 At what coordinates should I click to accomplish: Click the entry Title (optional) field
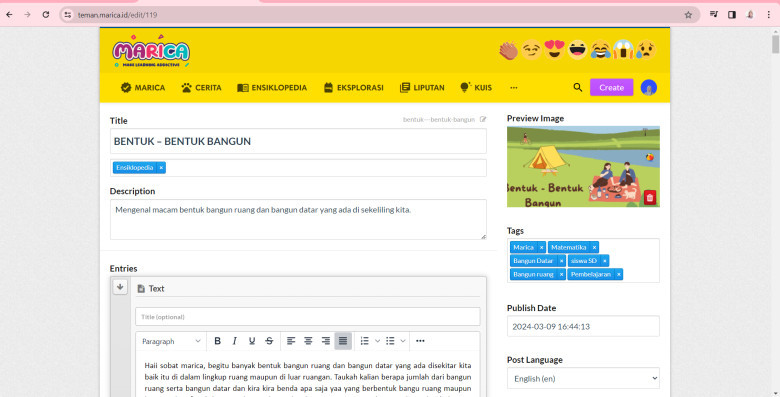pyautogui.click(x=307, y=317)
